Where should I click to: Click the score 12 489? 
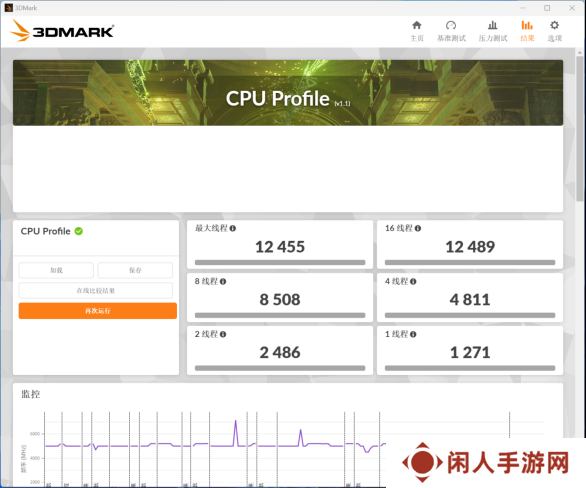tap(470, 247)
